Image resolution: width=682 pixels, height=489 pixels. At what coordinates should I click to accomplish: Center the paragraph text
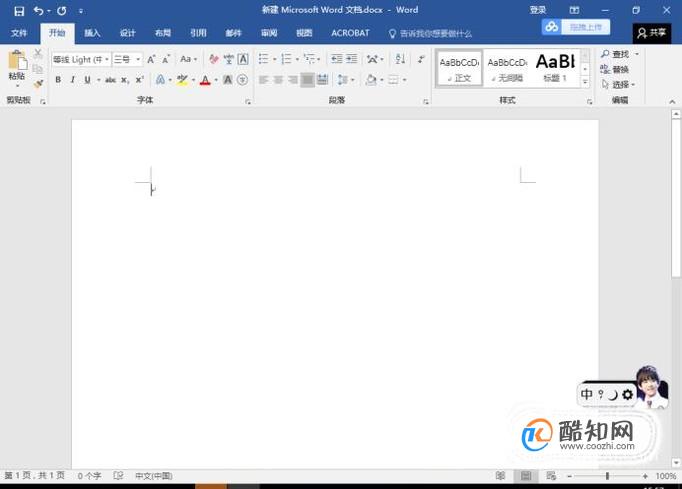tap(278, 80)
